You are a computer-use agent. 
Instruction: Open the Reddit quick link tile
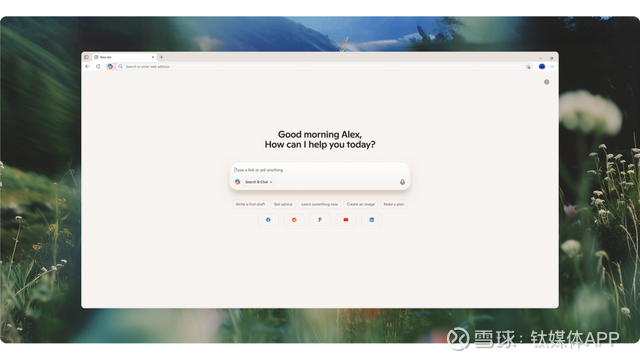pos(294,220)
